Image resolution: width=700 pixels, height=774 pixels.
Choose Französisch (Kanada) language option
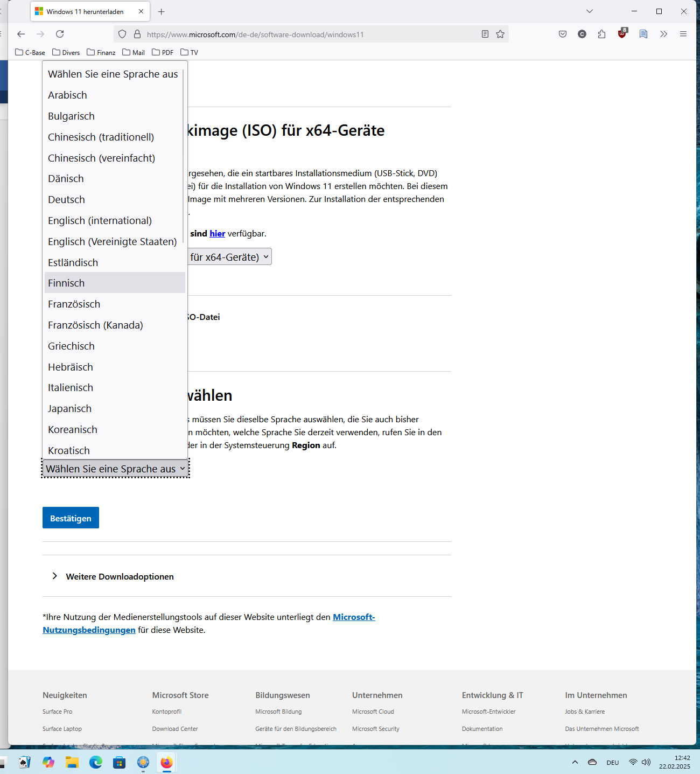[x=115, y=325]
